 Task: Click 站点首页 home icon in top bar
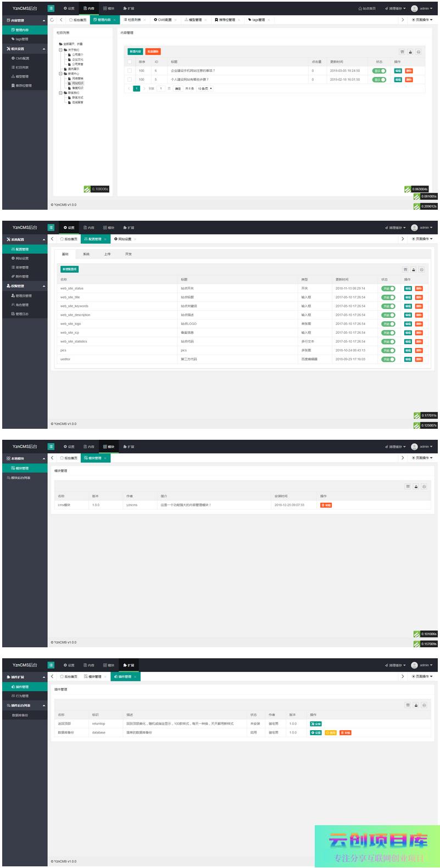[x=367, y=9]
